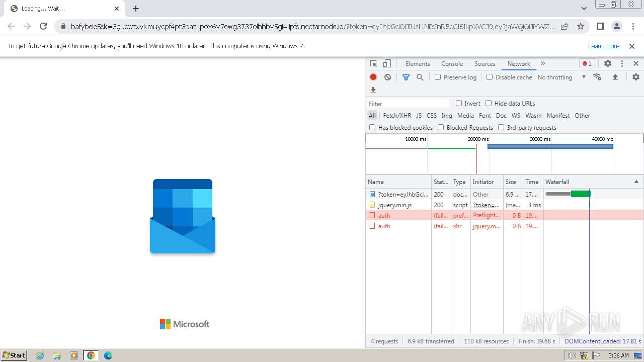Follow jquery.m... initiator link of xhr auth
Viewport: 644px width, 362px height.
coord(487,226)
